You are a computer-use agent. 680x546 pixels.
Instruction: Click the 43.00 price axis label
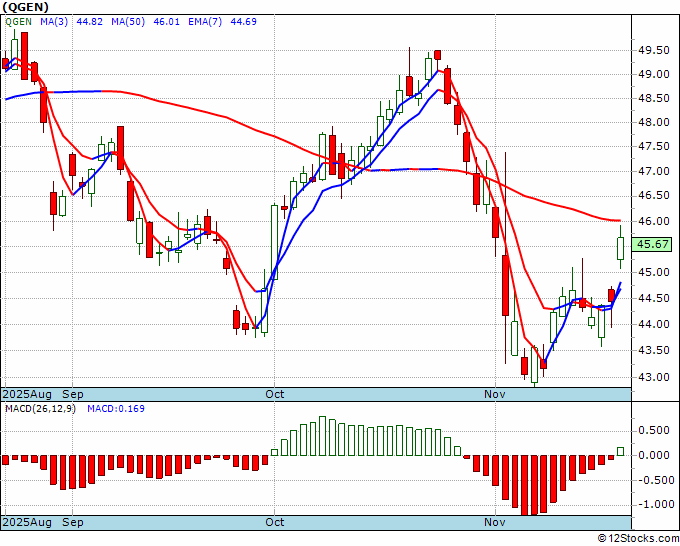pyautogui.click(x=654, y=377)
